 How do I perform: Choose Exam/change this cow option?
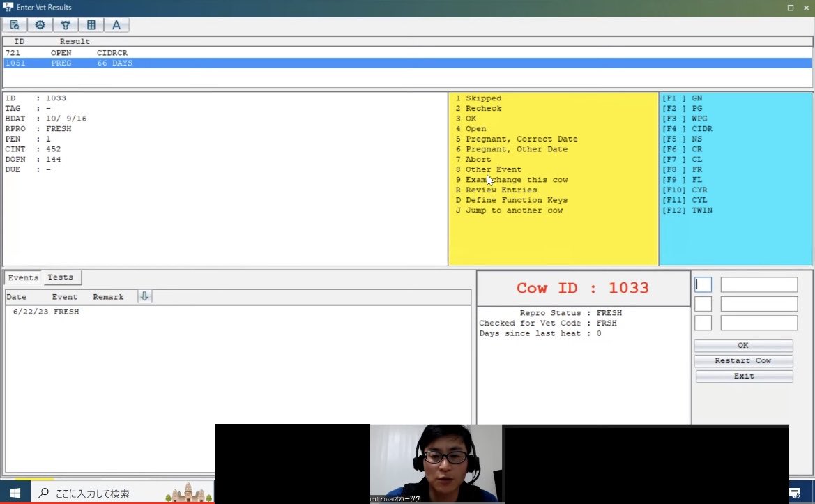(512, 180)
